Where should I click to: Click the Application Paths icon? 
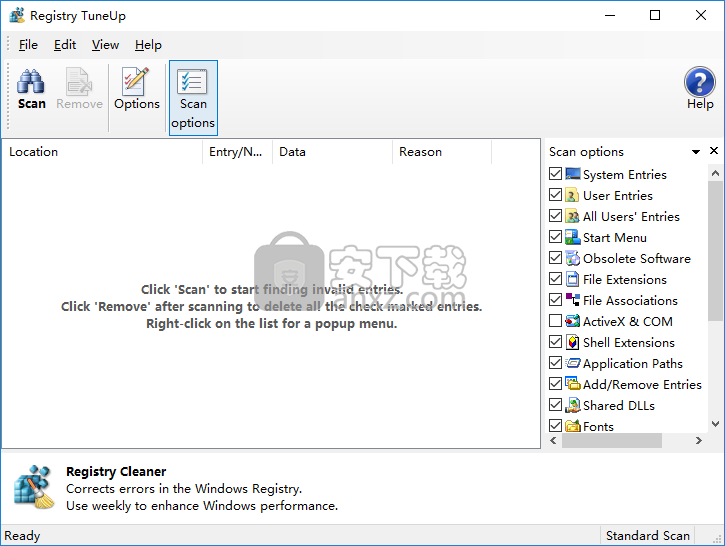tap(572, 363)
